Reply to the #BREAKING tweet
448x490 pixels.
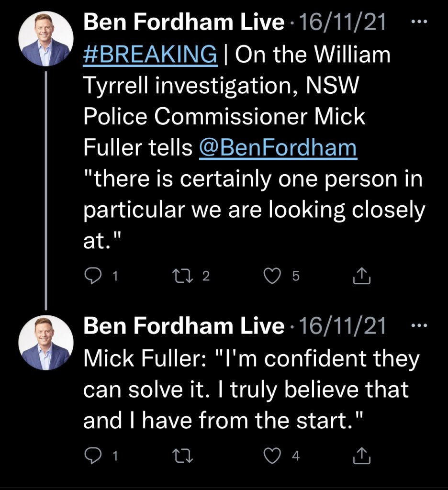pyautogui.click(x=92, y=276)
